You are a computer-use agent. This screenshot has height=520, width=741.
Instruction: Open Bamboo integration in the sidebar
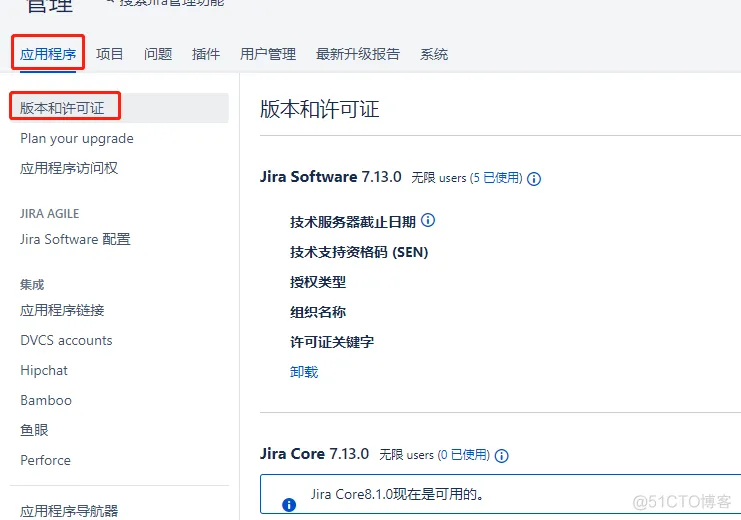46,400
